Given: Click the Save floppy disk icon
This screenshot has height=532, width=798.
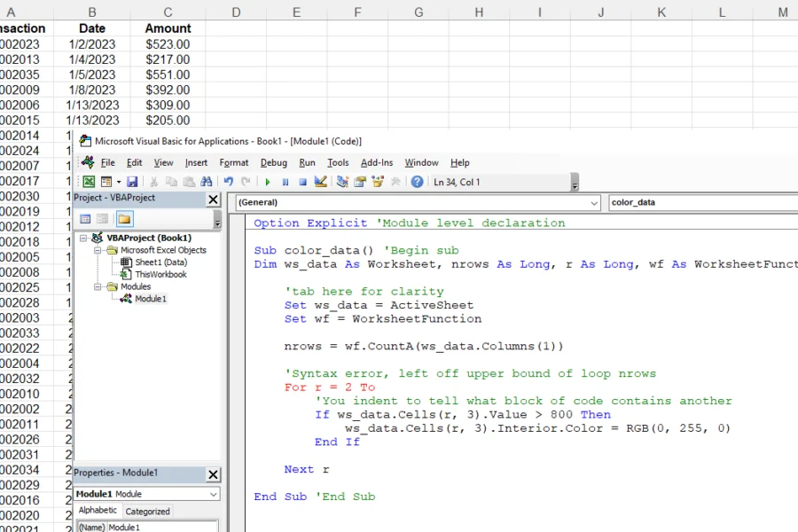Looking at the screenshot, I should (x=132, y=182).
